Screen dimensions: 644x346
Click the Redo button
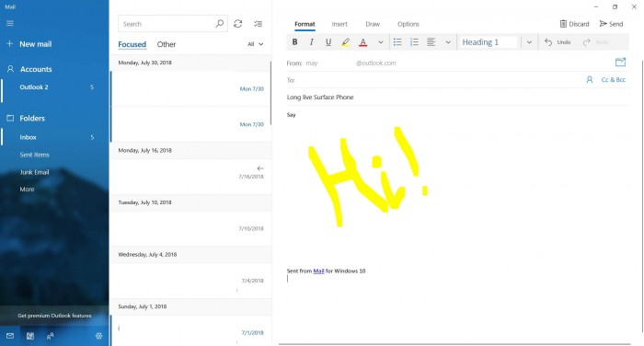(x=595, y=42)
